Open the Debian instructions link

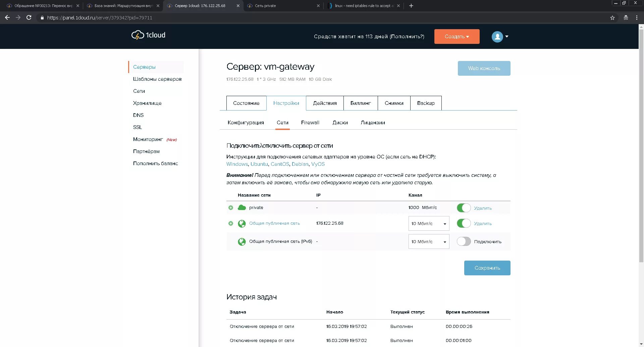(300, 164)
